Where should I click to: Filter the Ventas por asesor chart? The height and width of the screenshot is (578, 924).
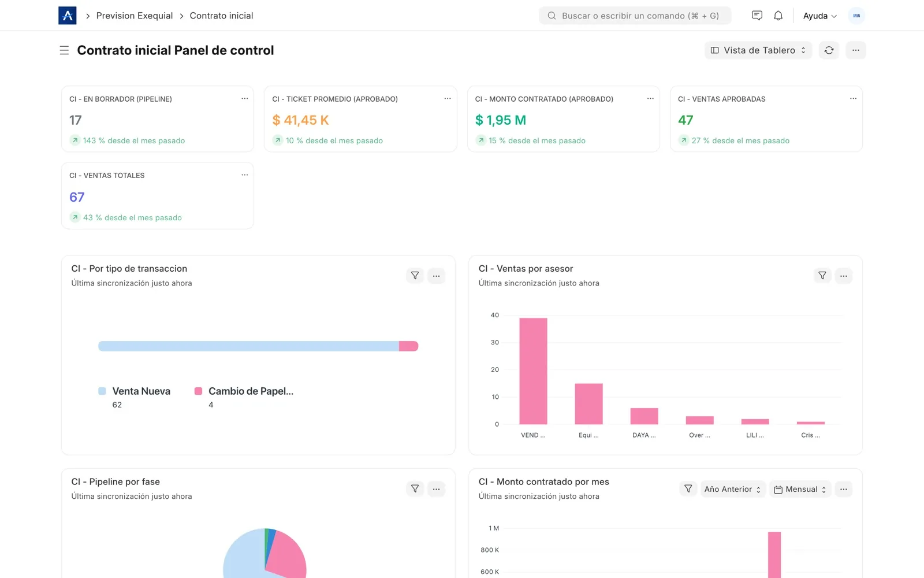pos(822,276)
